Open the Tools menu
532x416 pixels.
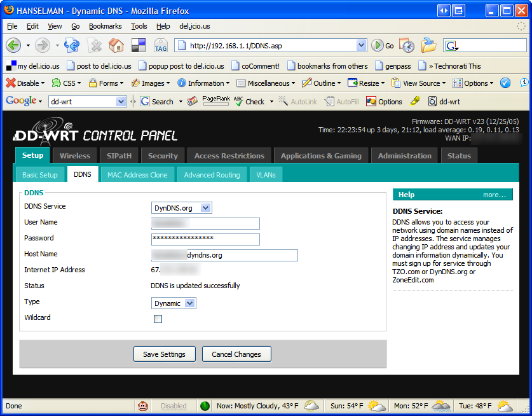[x=139, y=26]
